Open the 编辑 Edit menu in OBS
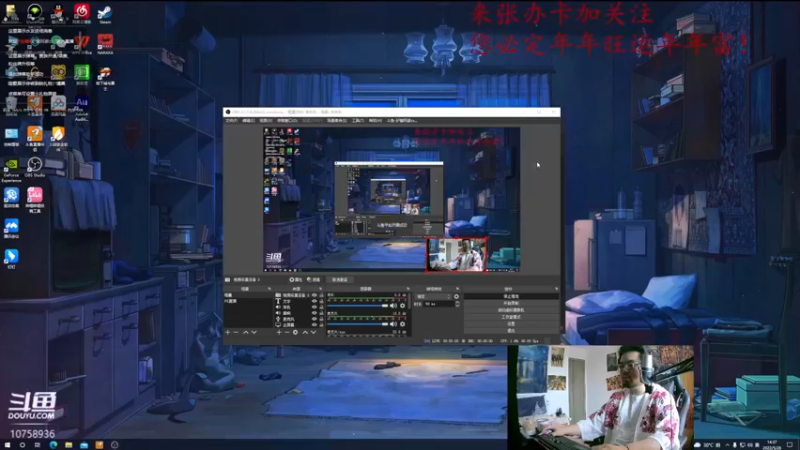 click(x=248, y=121)
